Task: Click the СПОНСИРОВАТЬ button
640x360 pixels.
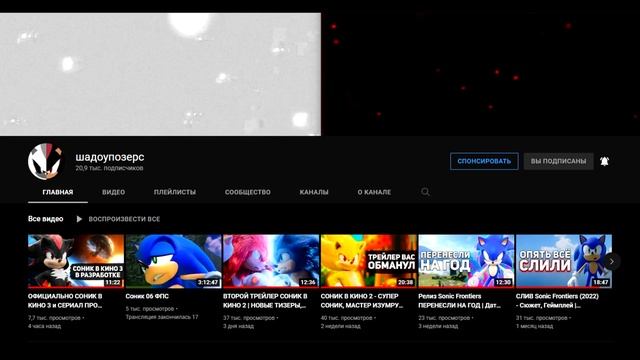Action: (484, 161)
